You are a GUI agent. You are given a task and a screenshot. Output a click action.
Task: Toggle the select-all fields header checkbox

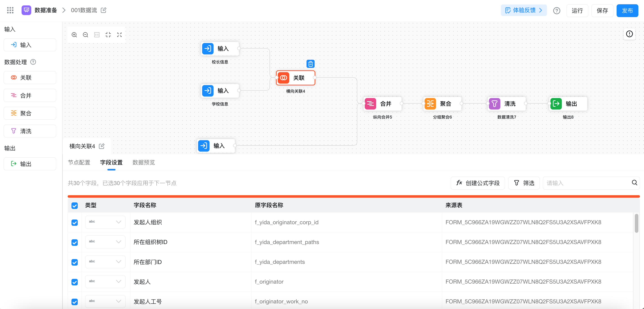75,205
